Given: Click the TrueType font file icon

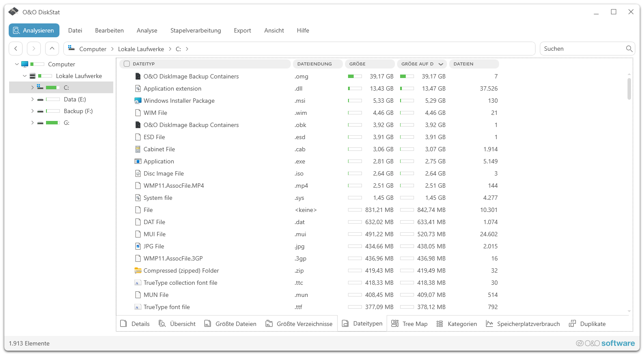Looking at the screenshot, I should pyautogui.click(x=138, y=307).
